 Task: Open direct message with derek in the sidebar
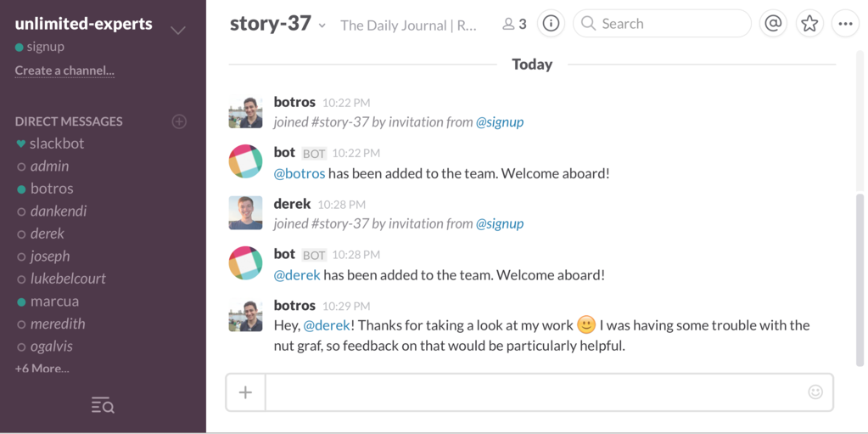[x=47, y=234]
